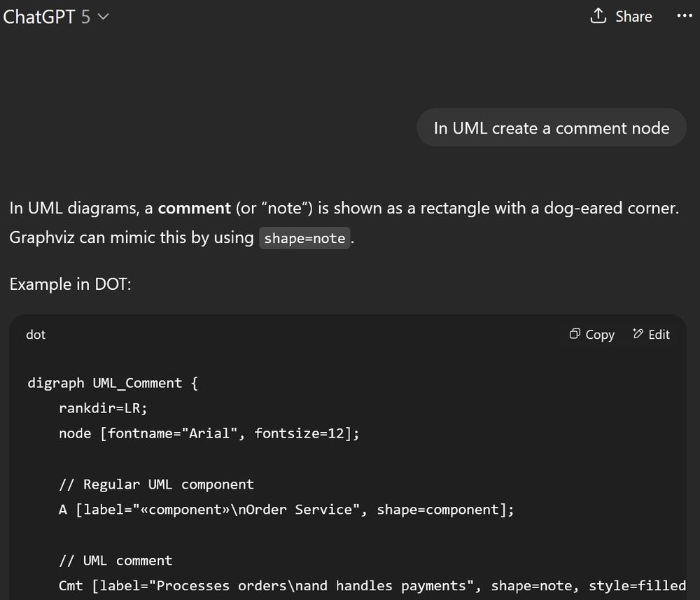Viewport: 700px width, 600px height.
Task: Click the 'rankdir=LR;' code line
Action: click(x=103, y=408)
